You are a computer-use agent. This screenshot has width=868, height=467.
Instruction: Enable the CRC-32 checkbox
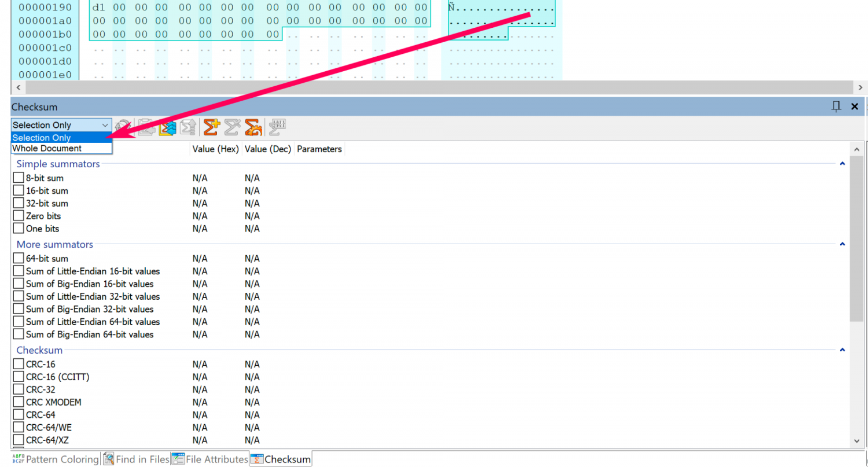(x=19, y=389)
